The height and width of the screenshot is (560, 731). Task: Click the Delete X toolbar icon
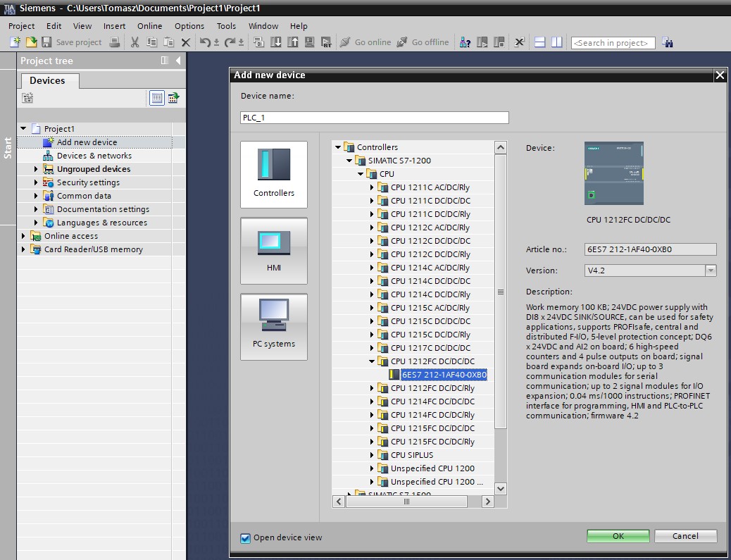(x=185, y=42)
